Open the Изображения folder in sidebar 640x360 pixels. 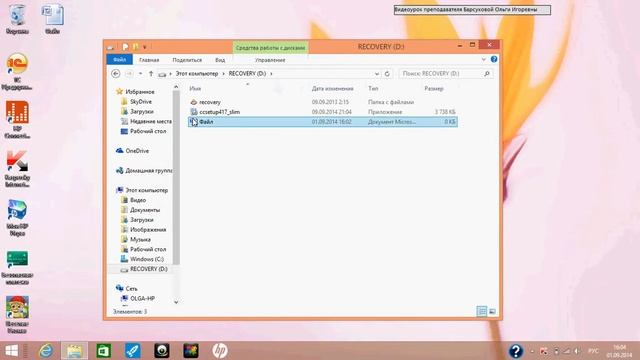(x=148, y=229)
